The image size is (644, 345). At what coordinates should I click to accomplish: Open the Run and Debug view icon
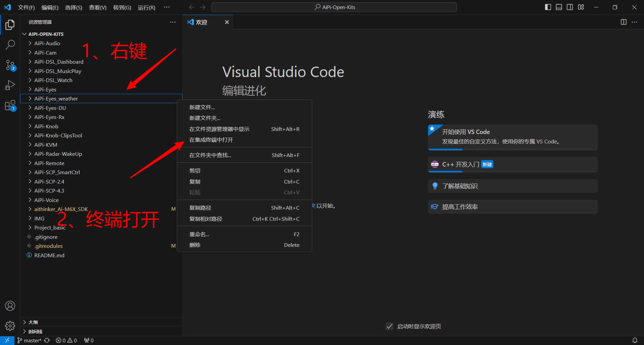[x=10, y=85]
